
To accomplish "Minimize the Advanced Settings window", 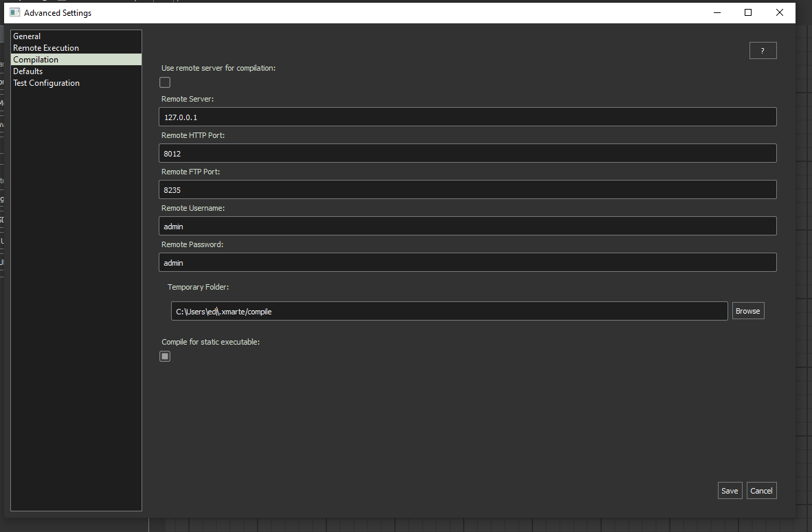I will 717,12.
